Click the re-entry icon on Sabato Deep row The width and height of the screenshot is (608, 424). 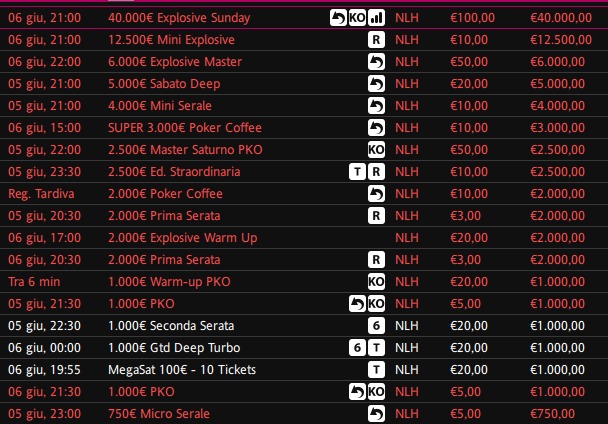(376, 84)
